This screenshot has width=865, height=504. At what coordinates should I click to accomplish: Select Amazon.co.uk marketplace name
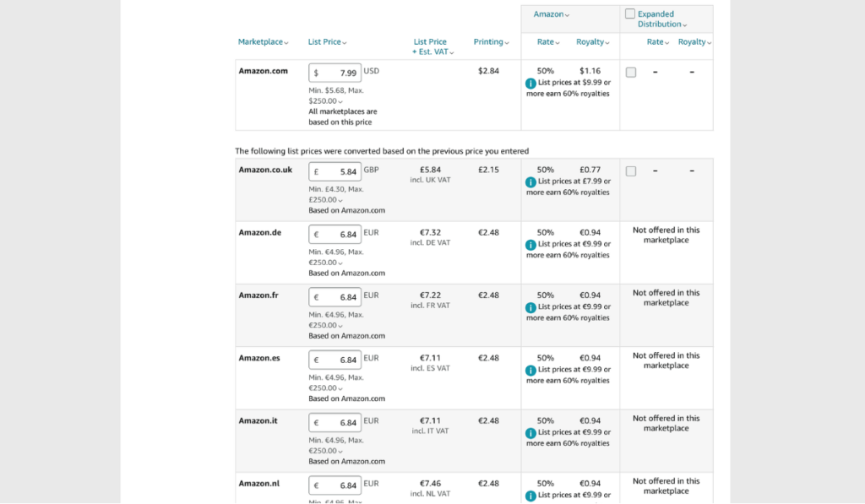tap(265, 170)
